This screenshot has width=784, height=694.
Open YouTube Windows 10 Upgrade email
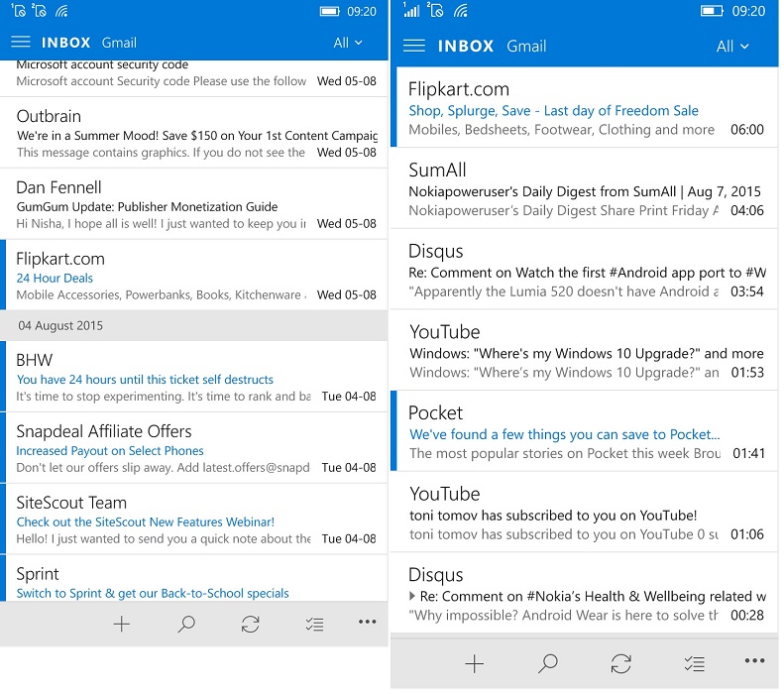tap(585, 351)
